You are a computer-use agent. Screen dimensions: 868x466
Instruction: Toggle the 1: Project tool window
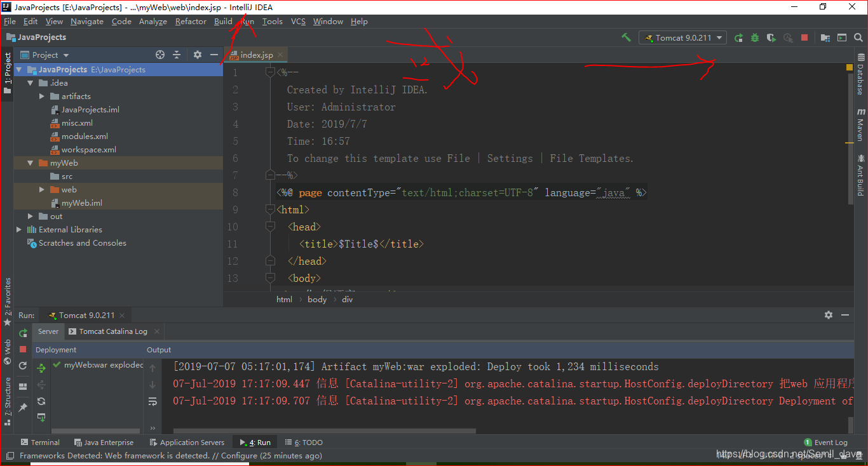[7, 72]
